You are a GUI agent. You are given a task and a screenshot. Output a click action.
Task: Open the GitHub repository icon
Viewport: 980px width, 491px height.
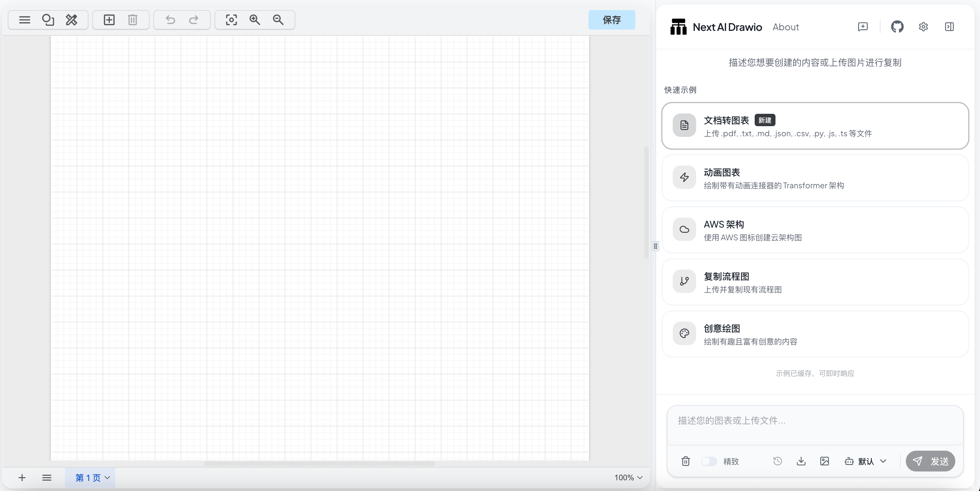point(897,27)
